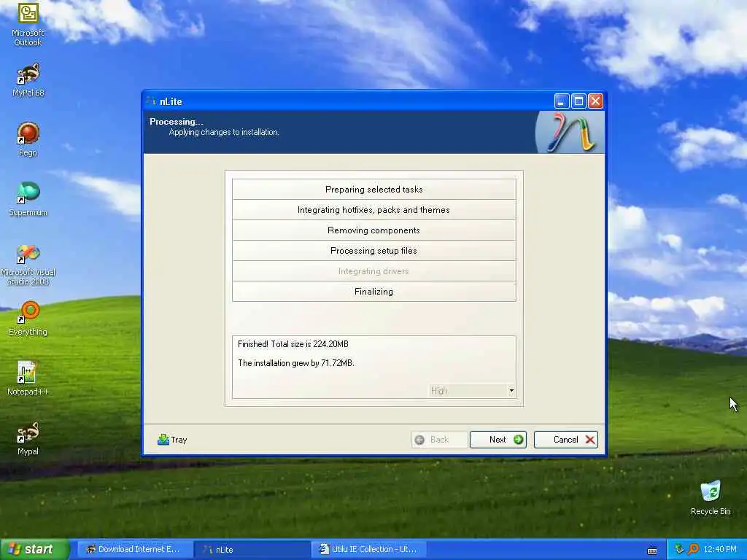Click Applying changes to installation text
This screenshot has height=560, width=747.
pos(224,132)
